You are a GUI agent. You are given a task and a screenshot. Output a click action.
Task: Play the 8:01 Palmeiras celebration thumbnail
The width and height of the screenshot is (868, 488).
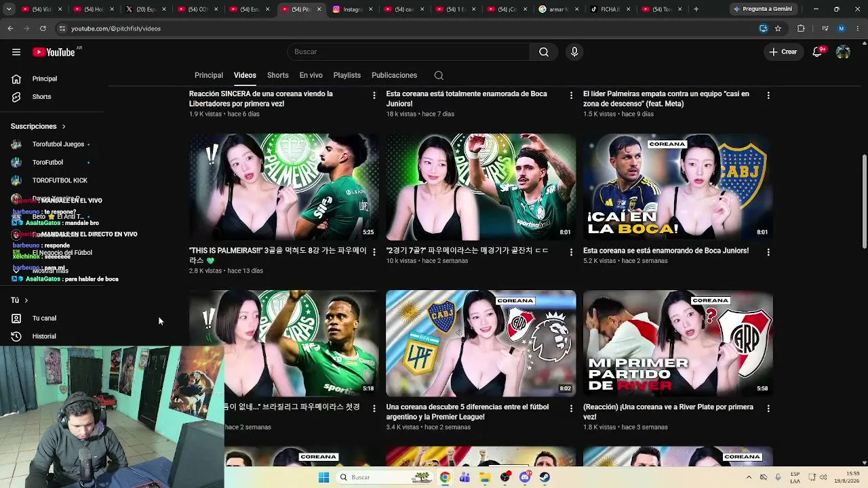pos(481,187)
